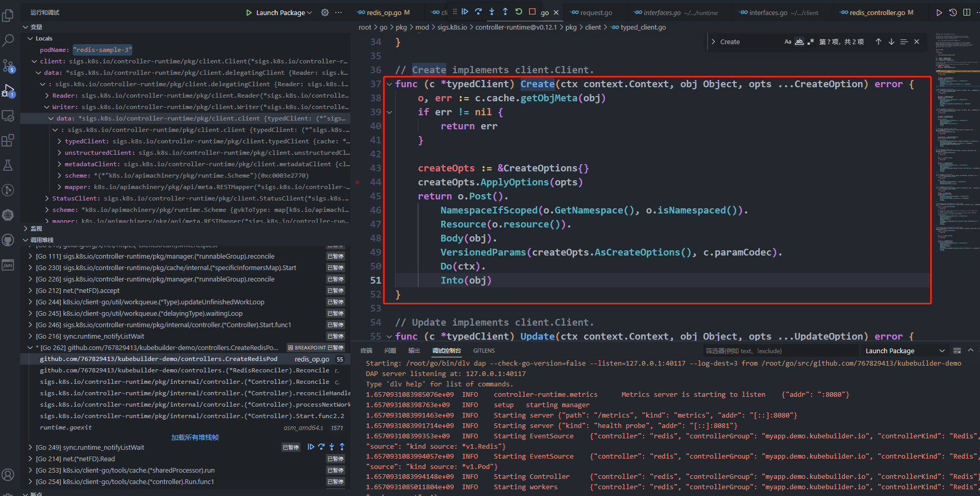Image resolution: width=980 pixels, height=496 pixels.
Task: Click Step Into in the debug toolbar
Action: pyautogui.click(x=492, y=11)
